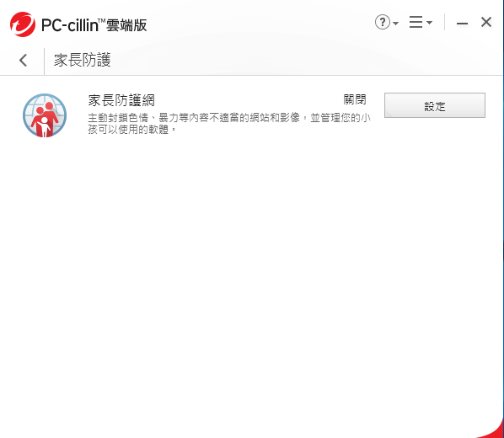
Task: Click the 家長防護 page title
Action: 83,60
